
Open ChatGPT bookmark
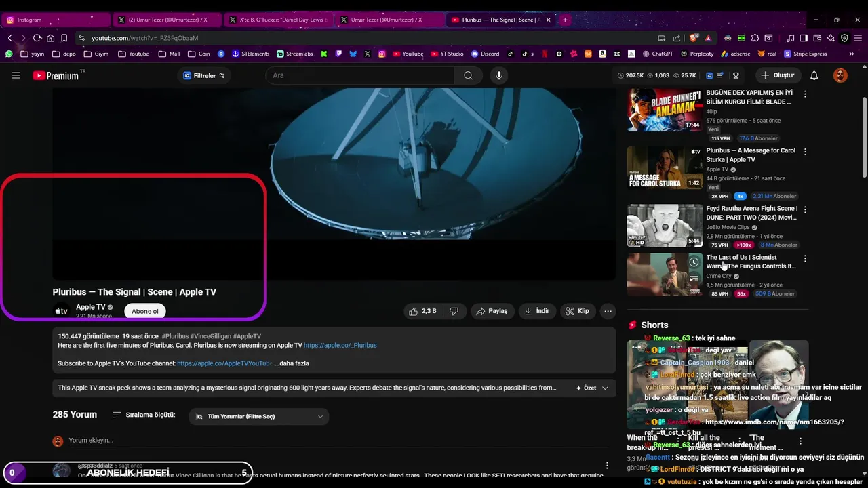click(x=657, y=54)
